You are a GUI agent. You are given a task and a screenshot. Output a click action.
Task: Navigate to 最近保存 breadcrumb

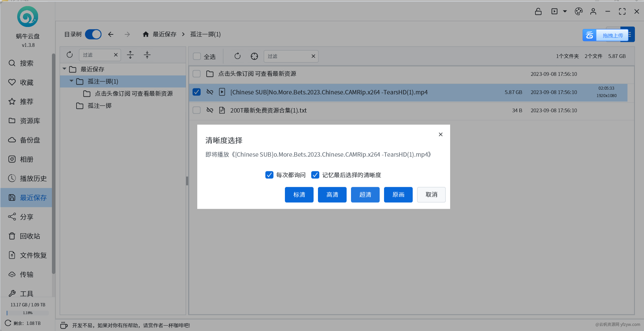pyautogui.click(x=165, y=34)
